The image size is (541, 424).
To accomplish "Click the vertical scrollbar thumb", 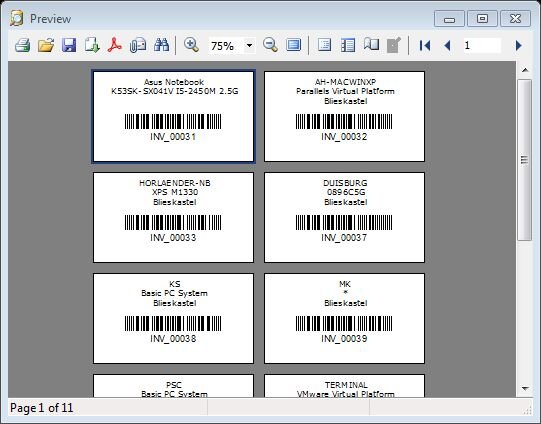I will coord(524,160).
